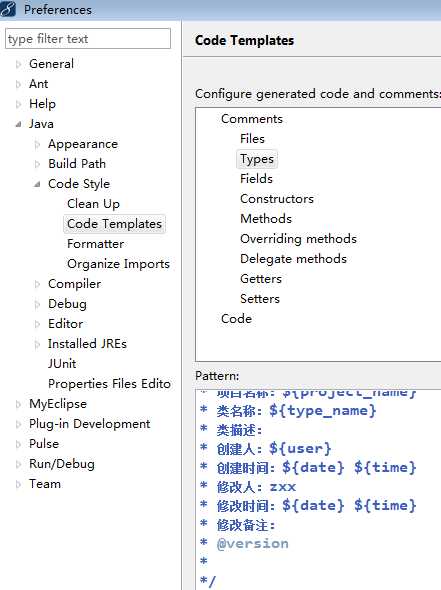The image size is (441, 590).
Task: Expand the MyEclipse preferences node
Action: [x=18, y=404]
